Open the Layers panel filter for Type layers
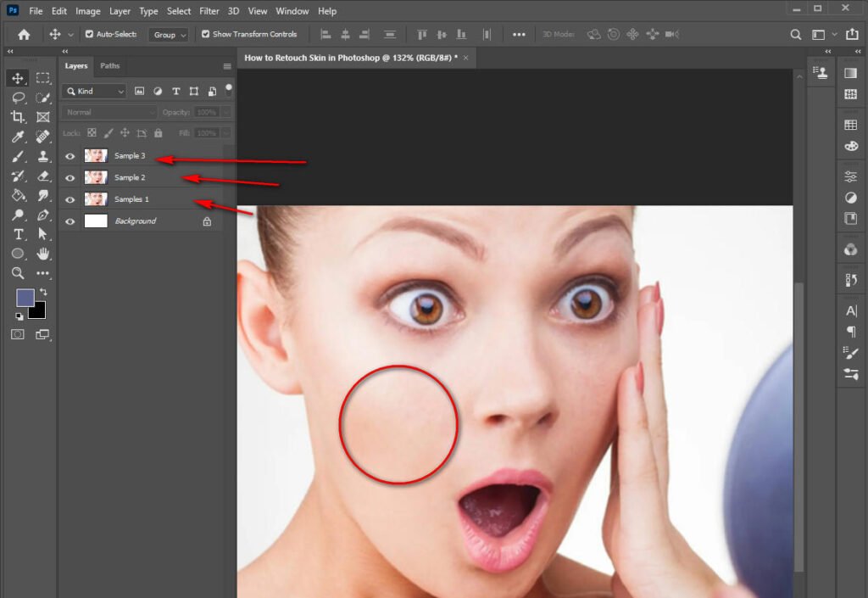 point(176,92)
